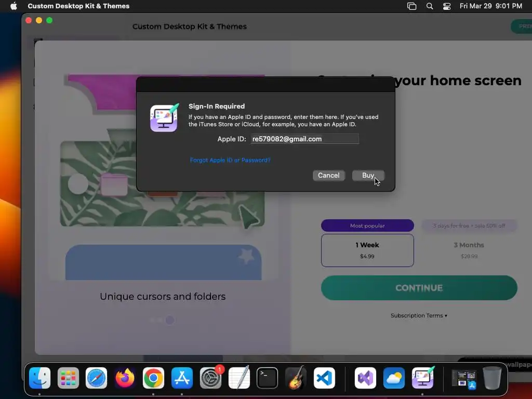Open Launchpad in the dock
Screen dimensions: 532x399
[68, 378]
